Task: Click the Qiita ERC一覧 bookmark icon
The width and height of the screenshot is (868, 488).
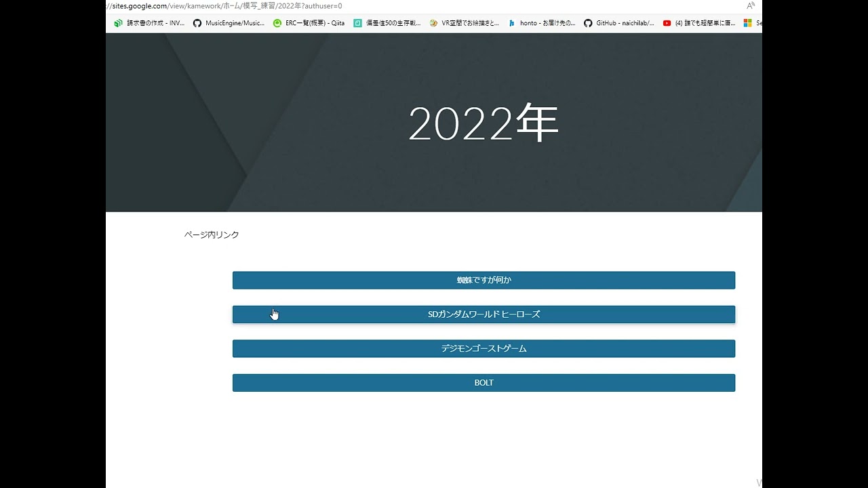Action: click(x=277, y=23)
